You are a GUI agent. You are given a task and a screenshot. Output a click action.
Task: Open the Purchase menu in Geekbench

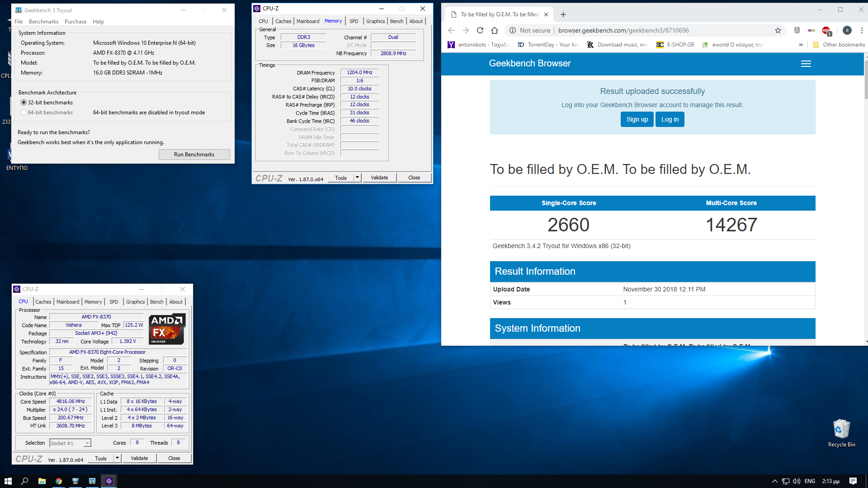pos(75,22)
